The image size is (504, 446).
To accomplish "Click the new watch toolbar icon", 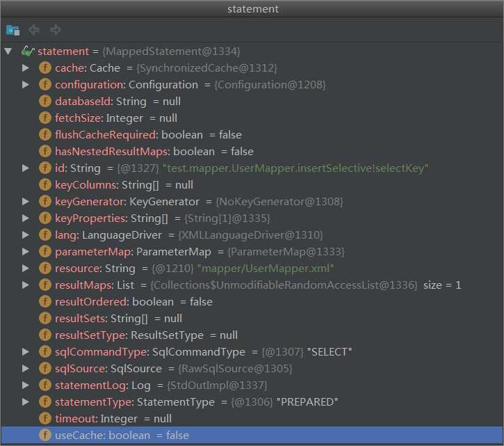I will 13,30.
